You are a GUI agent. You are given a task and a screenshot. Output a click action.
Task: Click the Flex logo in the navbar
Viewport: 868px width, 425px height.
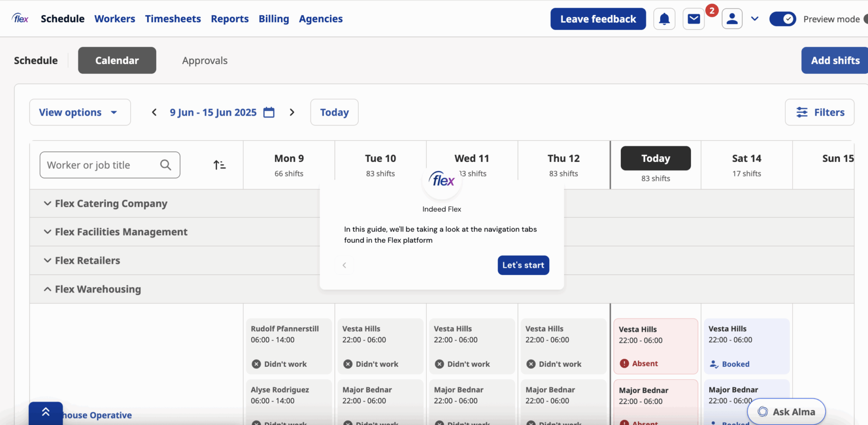click(20, 19)
